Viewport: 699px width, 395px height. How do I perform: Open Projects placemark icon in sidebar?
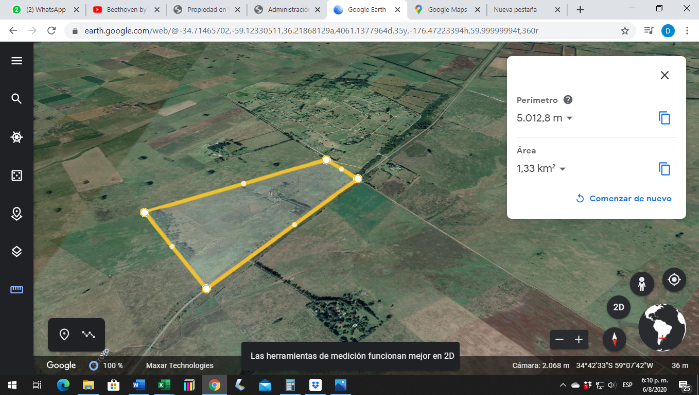[16, 214]
